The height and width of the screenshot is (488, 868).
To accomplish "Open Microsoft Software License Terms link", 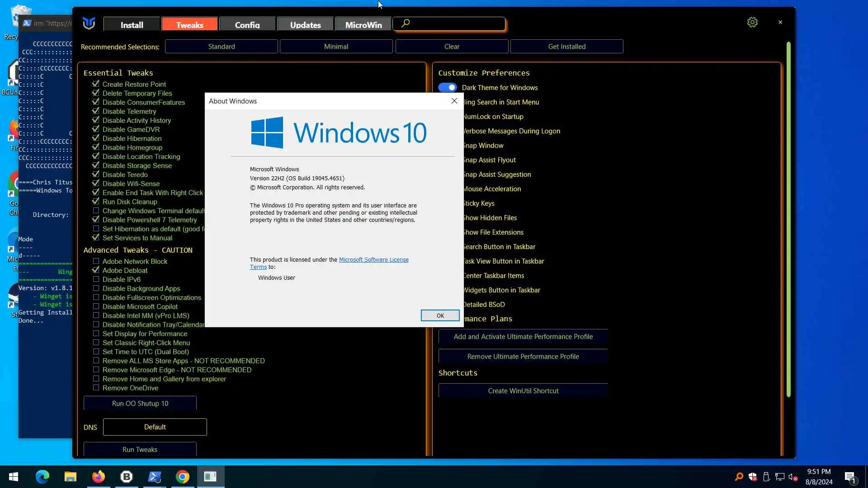I will coord(373,260).
